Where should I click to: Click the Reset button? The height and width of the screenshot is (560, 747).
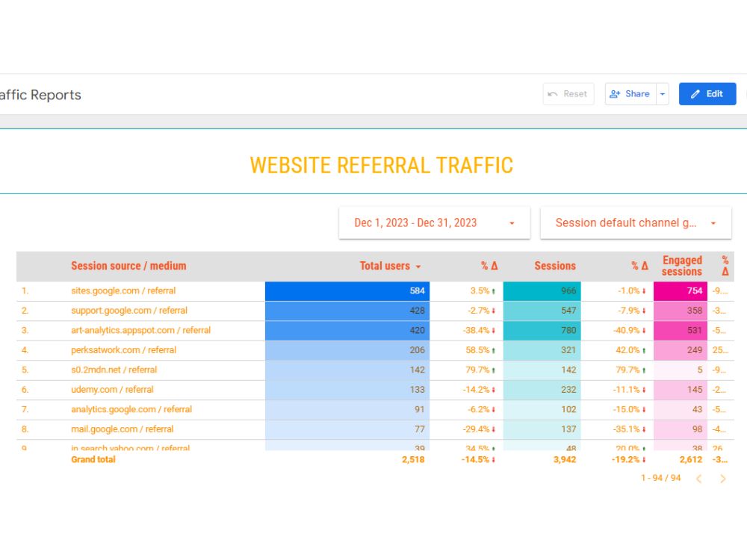[568, 94]
